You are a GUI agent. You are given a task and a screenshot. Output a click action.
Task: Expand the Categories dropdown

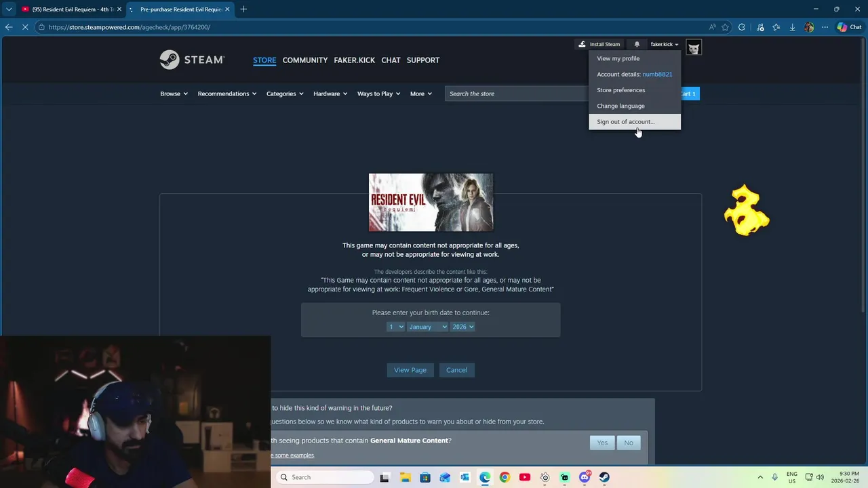[x=285, y=94]
